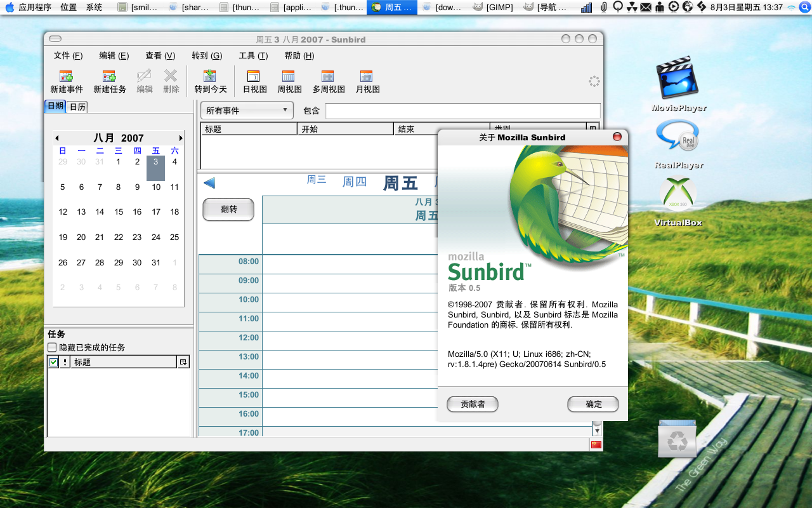812x508 pixels.
Task: Click 周三 day label in day view
Action: pos(317,180)
